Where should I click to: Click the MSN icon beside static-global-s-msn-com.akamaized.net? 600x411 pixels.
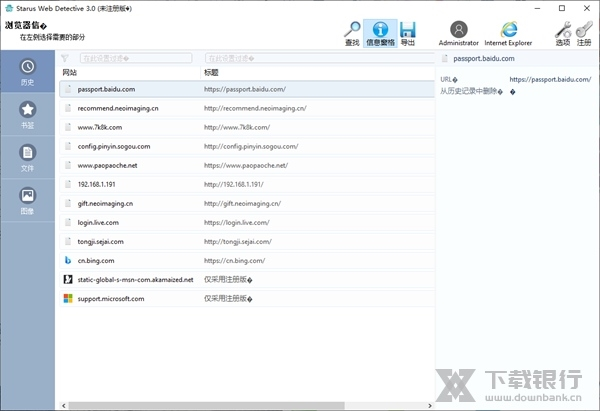(x=68, y=279)
